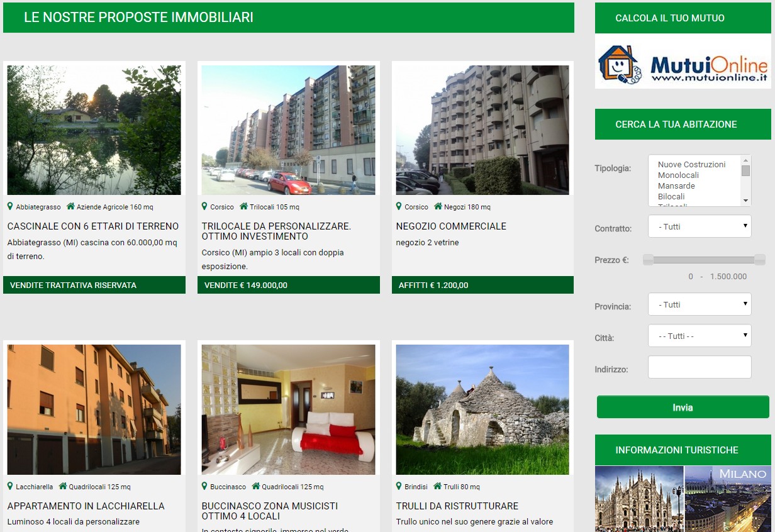Click the location pin icon before Brindisi

click(399, 486)
